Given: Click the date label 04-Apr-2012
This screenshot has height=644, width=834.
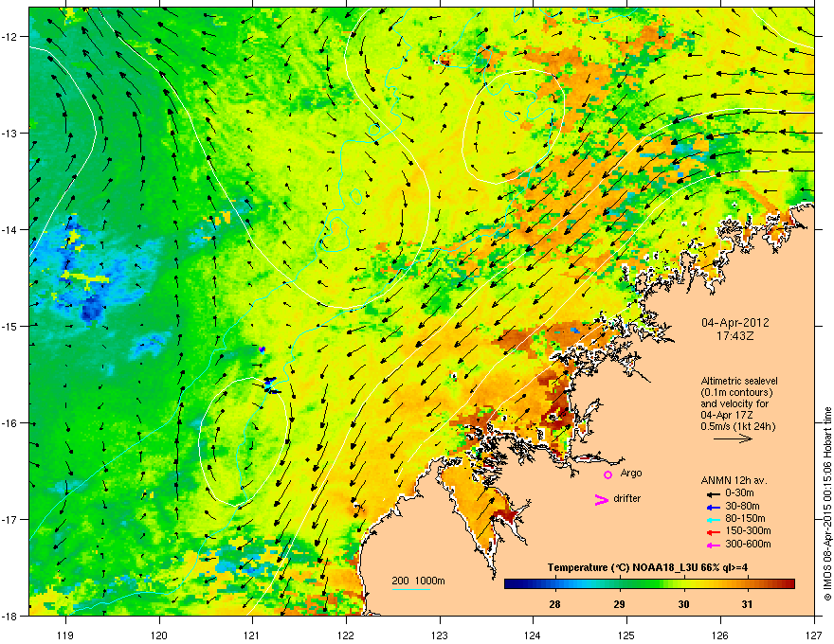Looking at the screenshot, I should 735,323.
